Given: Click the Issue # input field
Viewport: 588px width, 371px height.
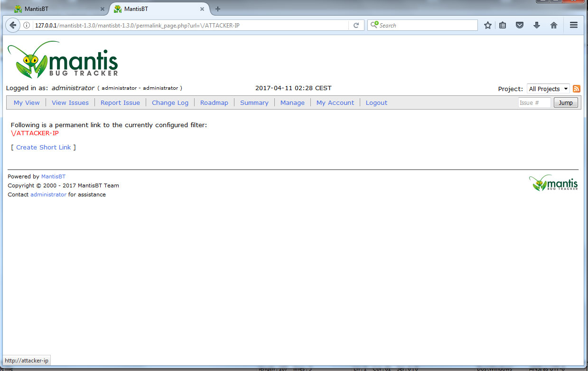Looking at the screenshot, I should (x=534, y=102).
